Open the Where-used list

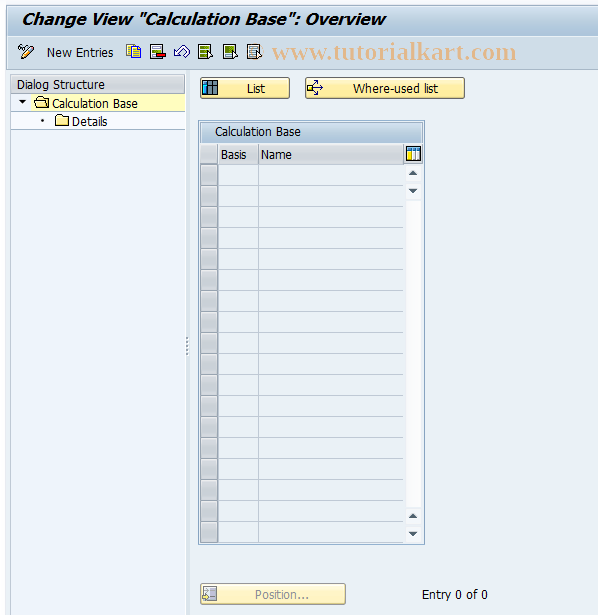point(385,88)
